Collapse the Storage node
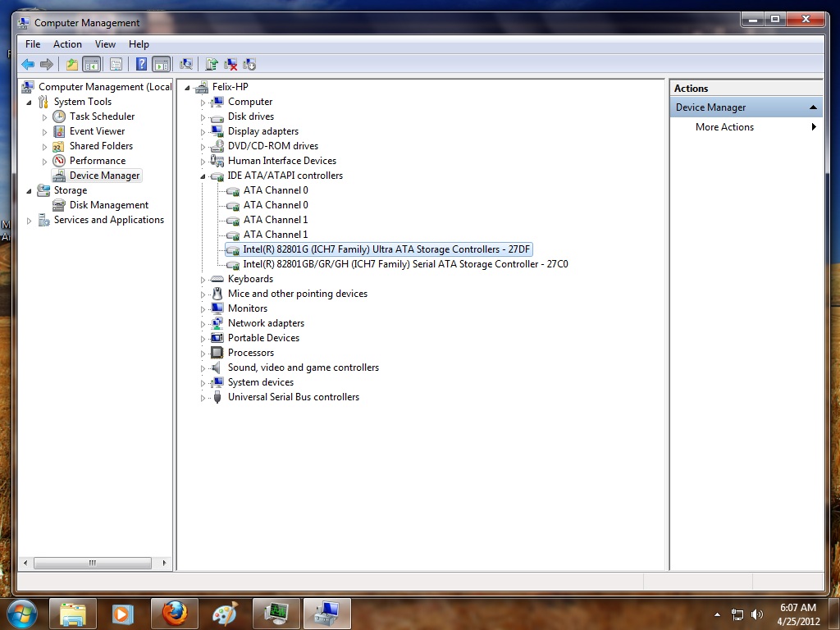The image size is (840, 630). (29, 190)
